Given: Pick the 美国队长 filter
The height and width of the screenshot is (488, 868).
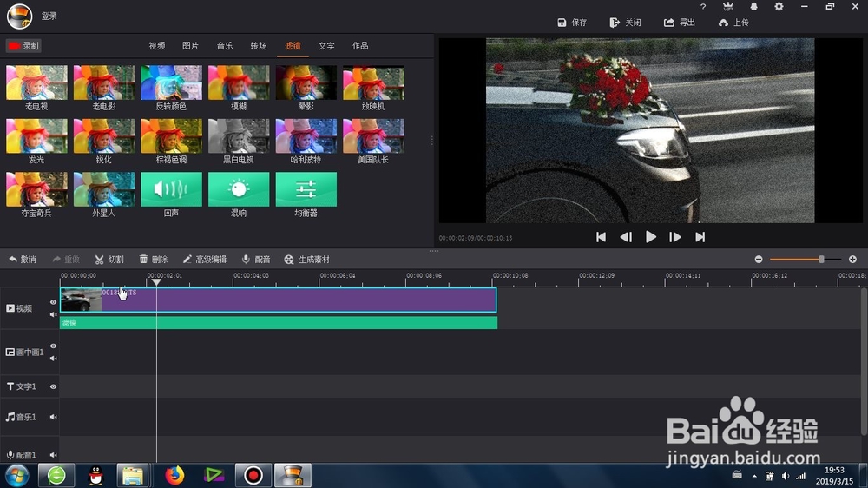Looking at the screenshot, I should point(373,135).
